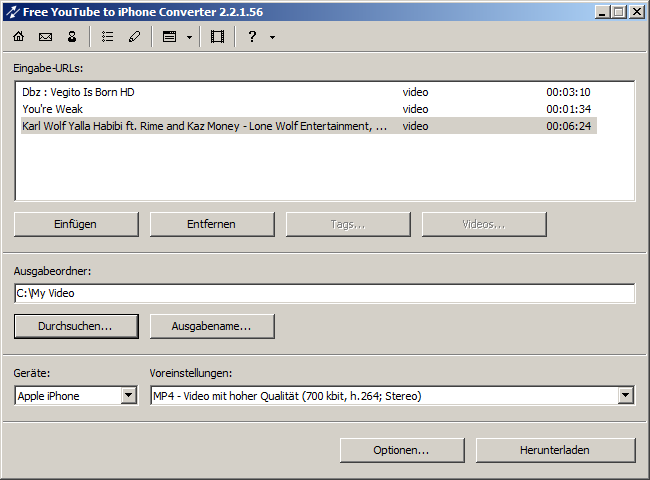Open the Voreinstellungen presets dropdown
Image resolution: width=650 pixels, height=480 pixels.
pos(625,396)
